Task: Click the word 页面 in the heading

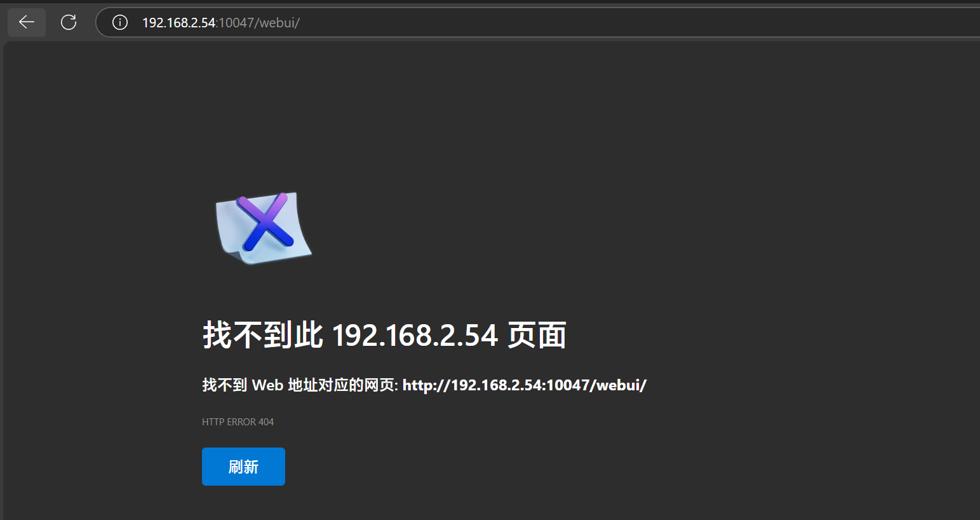Action: tap(537, 335)
